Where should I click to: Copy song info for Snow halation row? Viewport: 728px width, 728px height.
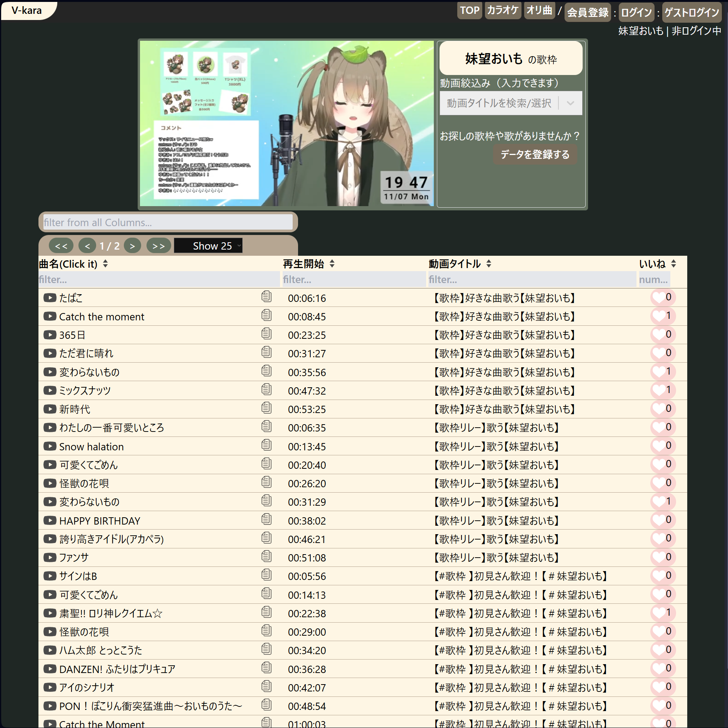coord(267,445)
